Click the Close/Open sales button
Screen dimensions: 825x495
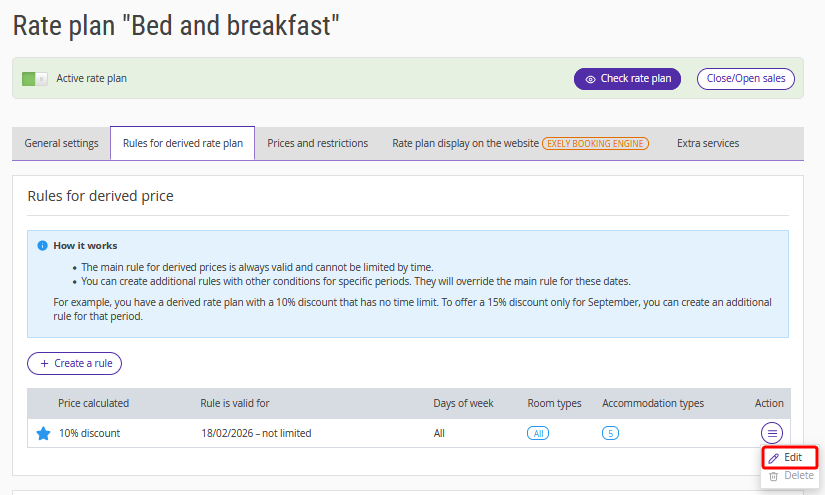[x=745, y=79]
